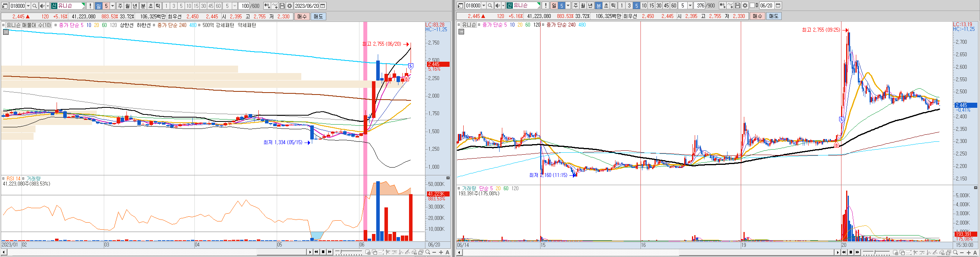Fast-forward chart replay in right chart
Image resolution: width=980 pixels, height=257 pixels.
click(x=857, y=252)
